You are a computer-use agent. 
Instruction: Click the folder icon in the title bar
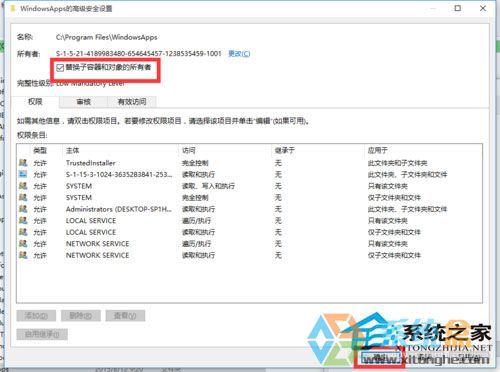click(13, 8)
